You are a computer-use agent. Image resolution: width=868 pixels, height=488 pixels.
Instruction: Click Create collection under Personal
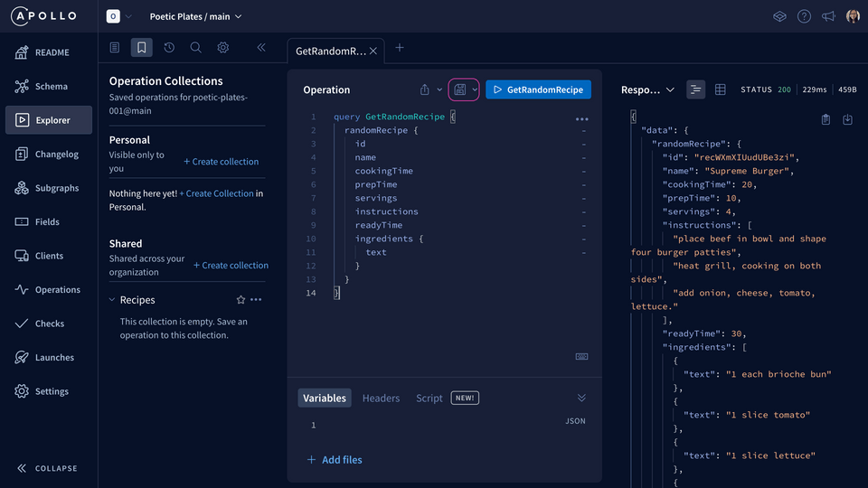pyautogui.click(x=221, y=162)
